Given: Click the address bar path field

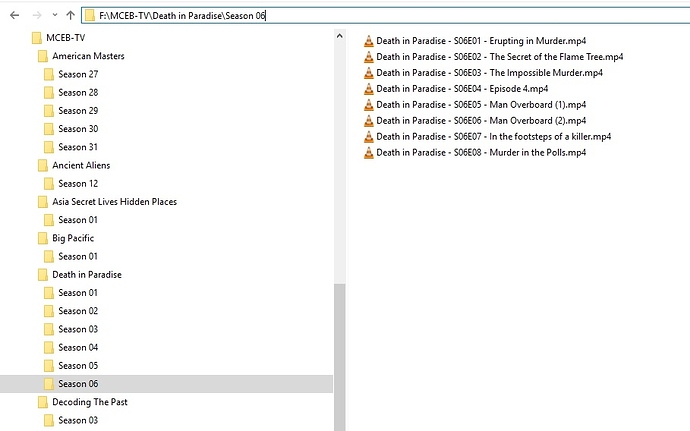Looking at the screenshot, I should (385, 15).
